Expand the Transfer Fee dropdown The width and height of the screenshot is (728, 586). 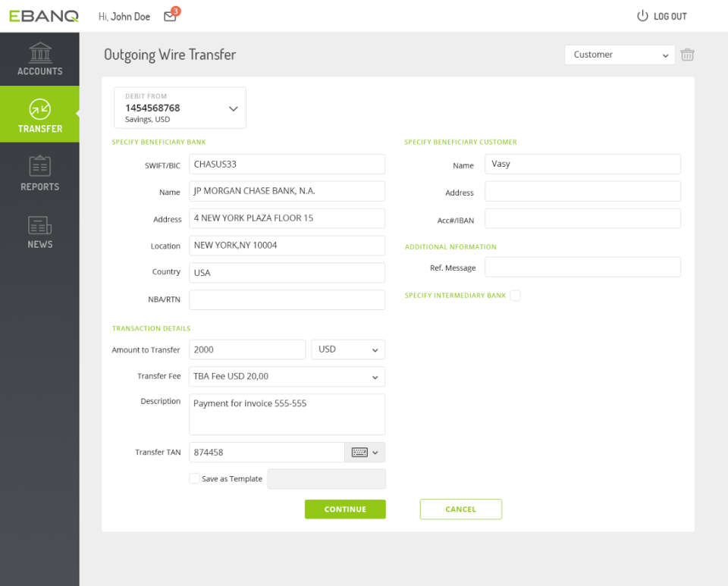tap(287, 377)
